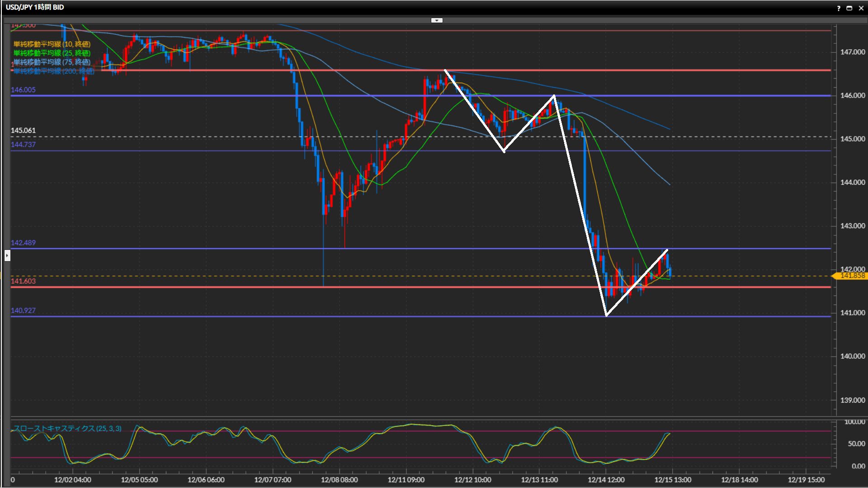This screenshot has width=868, height=488.
Task: Select the 75-period moving average legend
Action: 52,62
